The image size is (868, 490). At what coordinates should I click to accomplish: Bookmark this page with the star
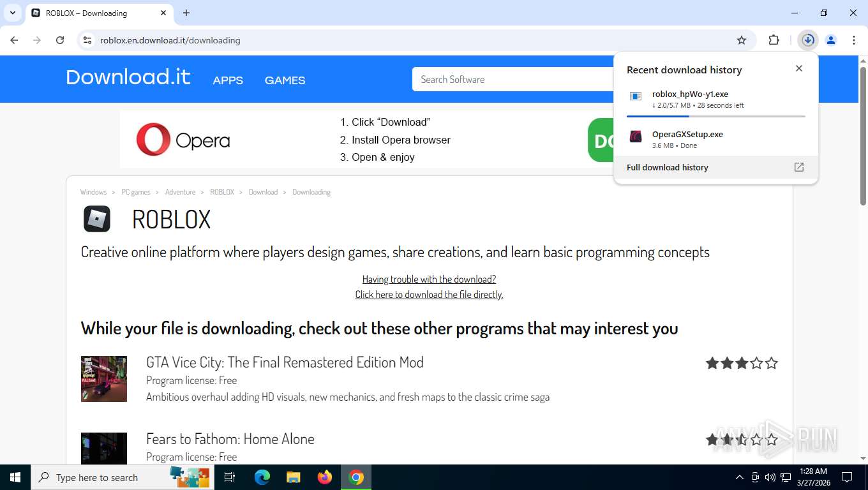742,40
